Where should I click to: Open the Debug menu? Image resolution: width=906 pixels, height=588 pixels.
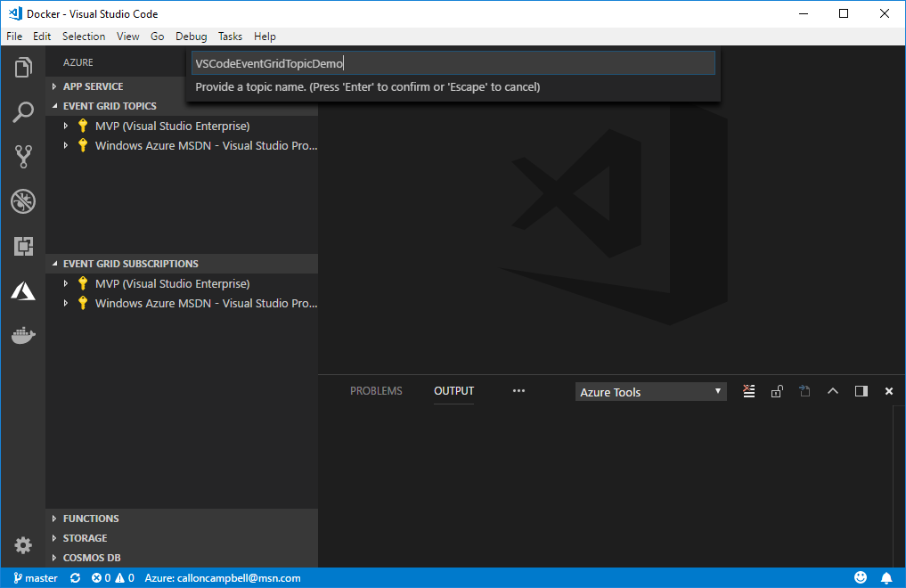[x=191, y=37]
